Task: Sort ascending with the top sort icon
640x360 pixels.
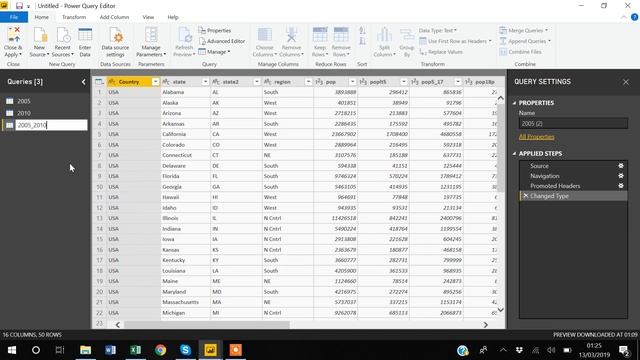Action: (362, 31)
